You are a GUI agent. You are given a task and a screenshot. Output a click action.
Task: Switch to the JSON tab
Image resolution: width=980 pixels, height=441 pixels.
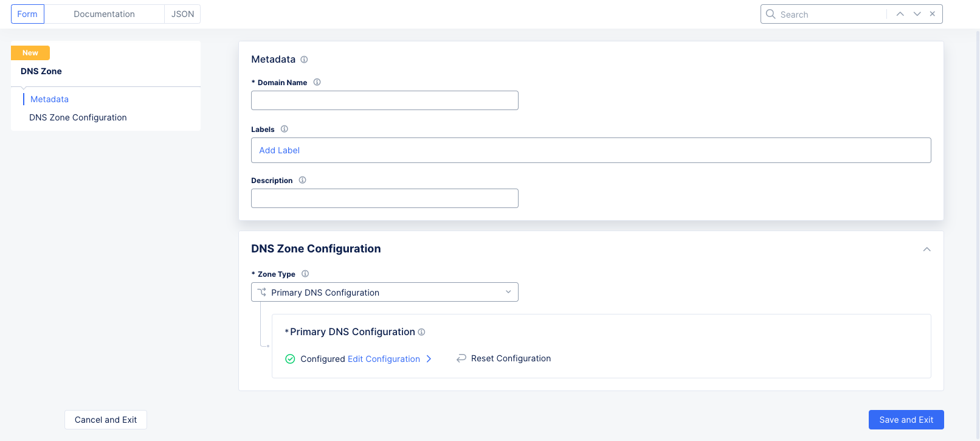(182, 14)
